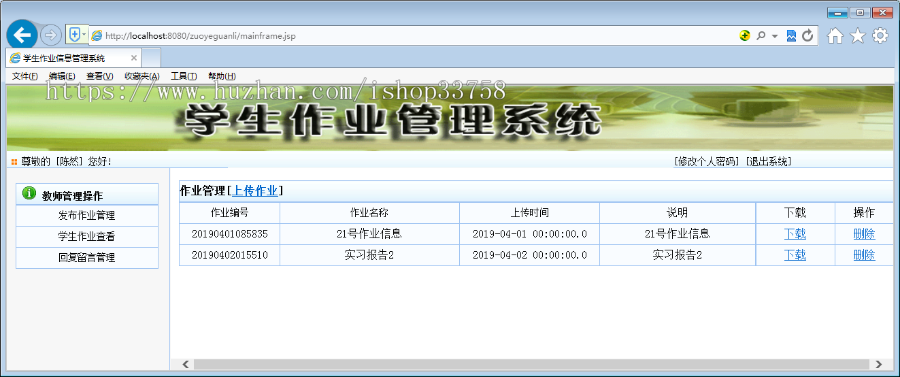
Task: Go back with the browser back arrow
Action: 22,36
